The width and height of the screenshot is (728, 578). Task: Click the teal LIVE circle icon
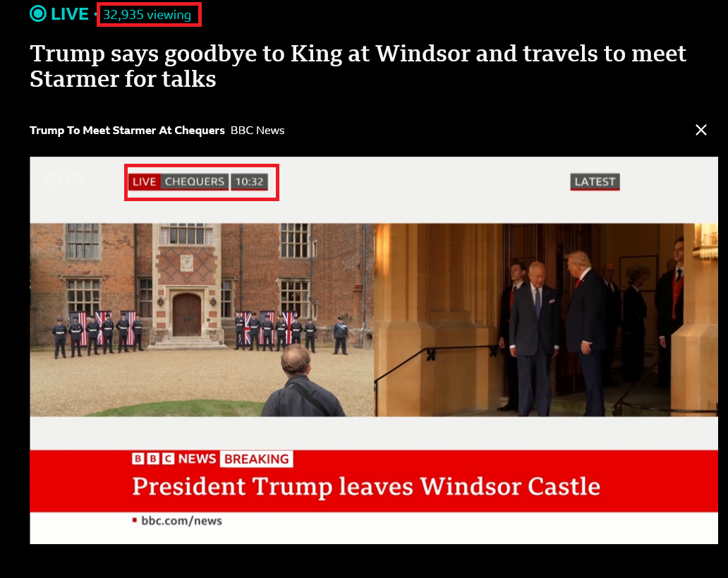pyautogui.click(x=38, y=13)
